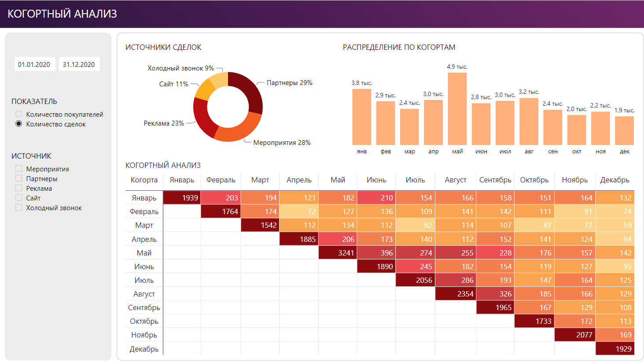Click the 4,9 тыс. data label above май
Image resolution: width=644 pixels, height=363 pixels.
tap(457, 67)
